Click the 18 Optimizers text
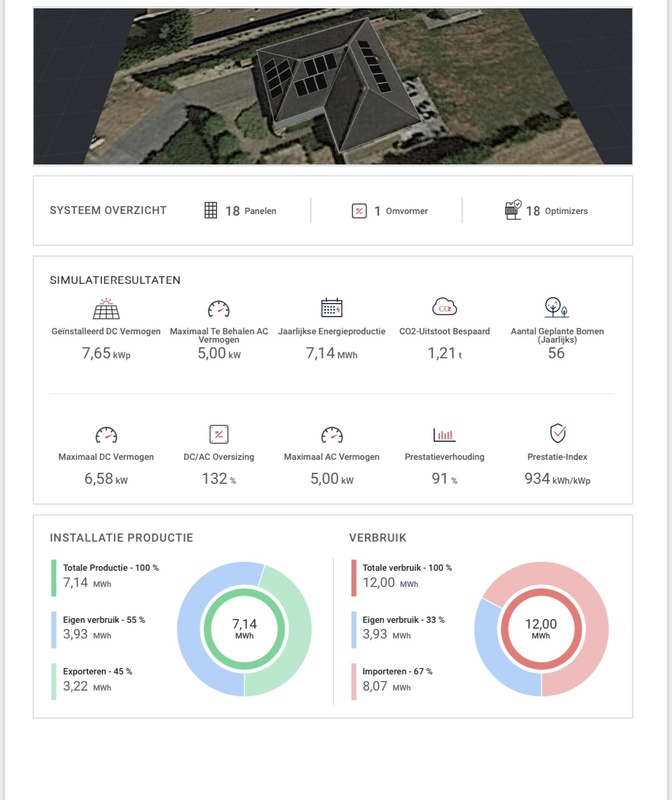Screen dimensions: 672x800 (557, 211)
